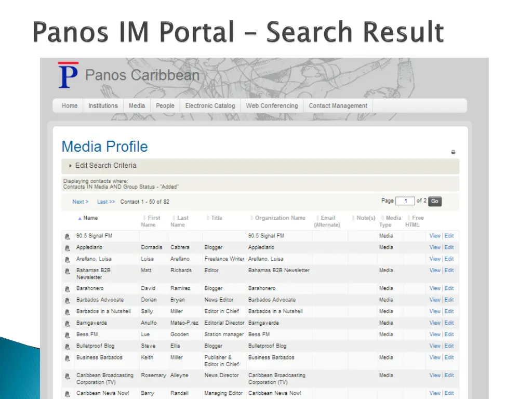Click contact icon for Arellano, Luisa row
Viewport: 532px width, 399px height.
coord(68,260)
